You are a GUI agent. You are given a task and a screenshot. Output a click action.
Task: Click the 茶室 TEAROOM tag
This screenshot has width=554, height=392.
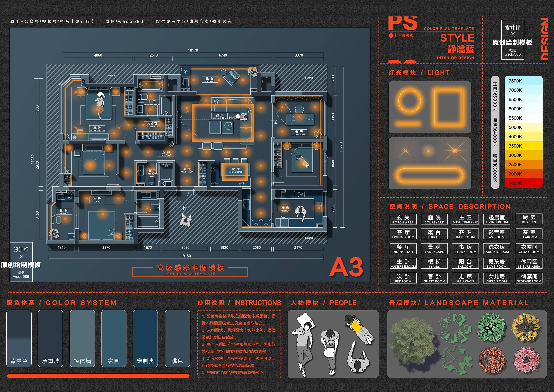click(529, 234)
